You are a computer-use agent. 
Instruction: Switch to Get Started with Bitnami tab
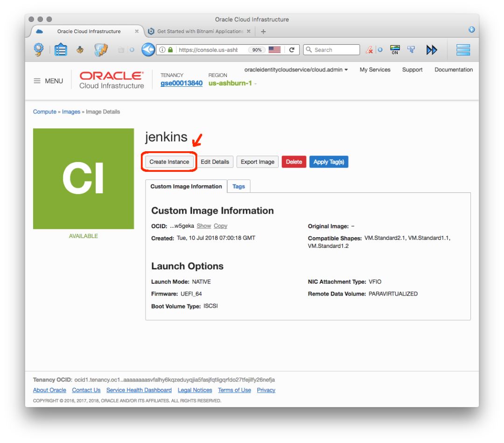click(x=199, y=31)
